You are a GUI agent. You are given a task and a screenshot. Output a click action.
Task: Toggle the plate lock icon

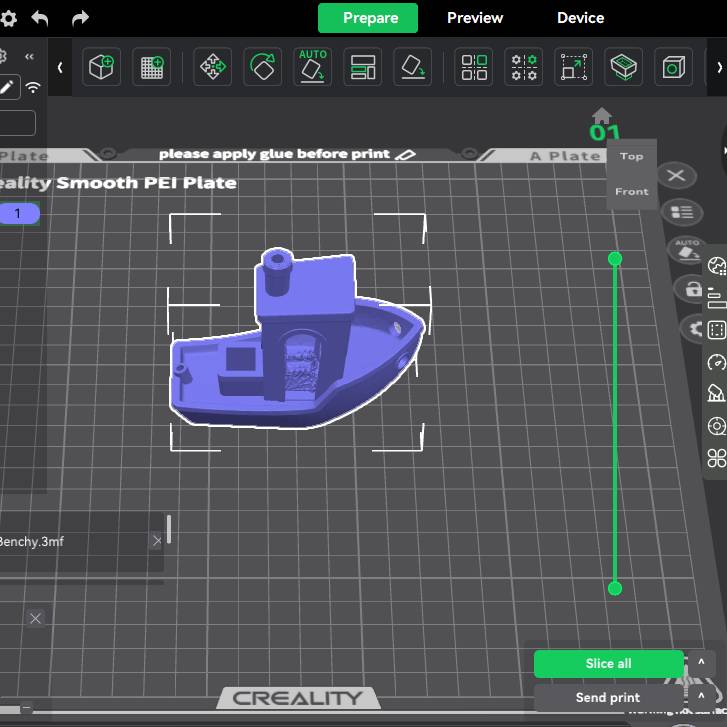(x=692, y=289)
